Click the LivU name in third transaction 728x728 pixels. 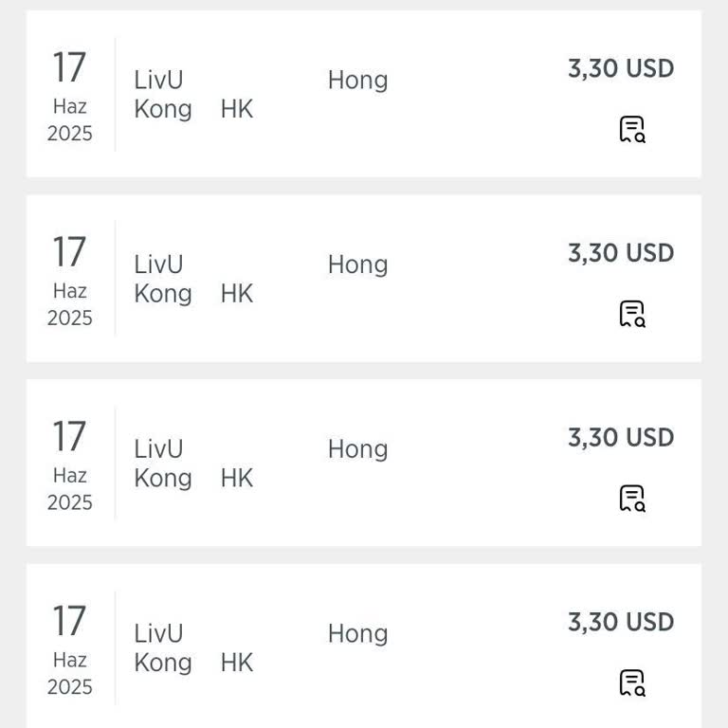tap(158, 449)
